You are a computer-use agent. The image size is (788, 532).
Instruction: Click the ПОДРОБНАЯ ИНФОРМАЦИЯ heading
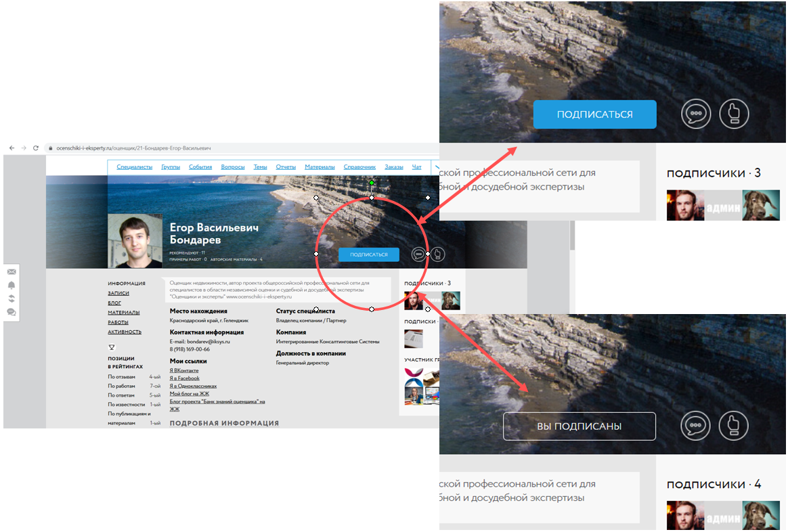[x=224, y=423]
